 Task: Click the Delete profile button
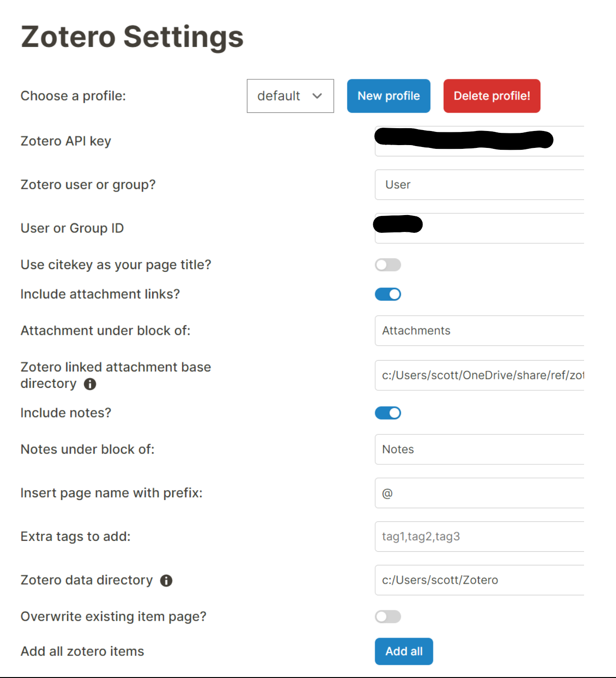pos(492,96)
